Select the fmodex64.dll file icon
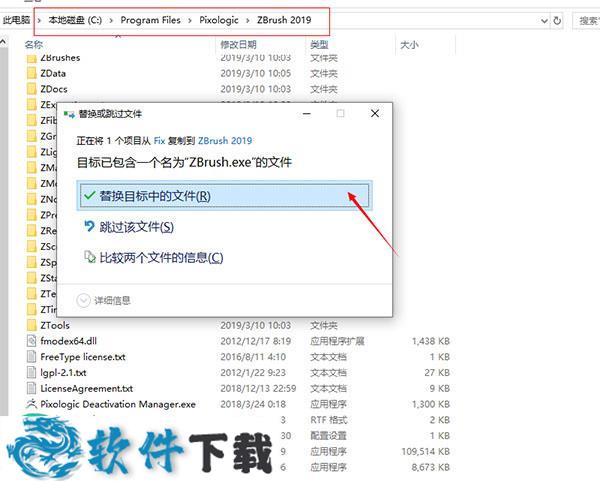 [32, 341]
